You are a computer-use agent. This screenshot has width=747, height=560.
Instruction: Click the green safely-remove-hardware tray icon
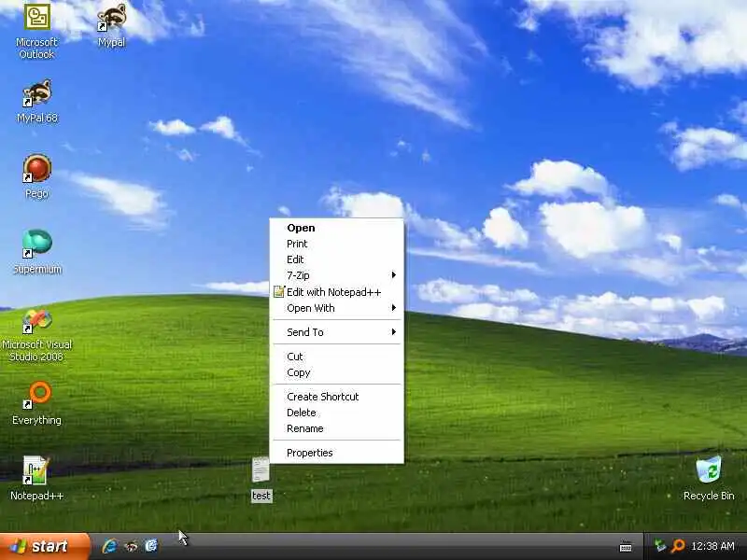click(x=660, y=546)
